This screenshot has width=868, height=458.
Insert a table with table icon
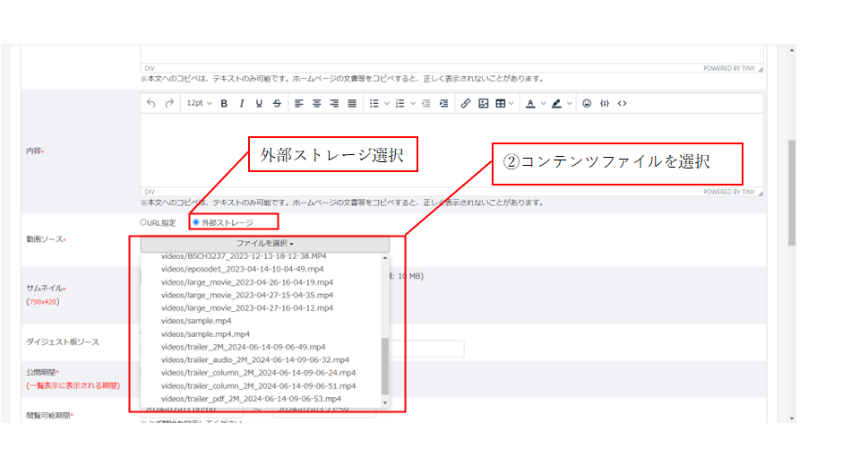pos(501,104)
